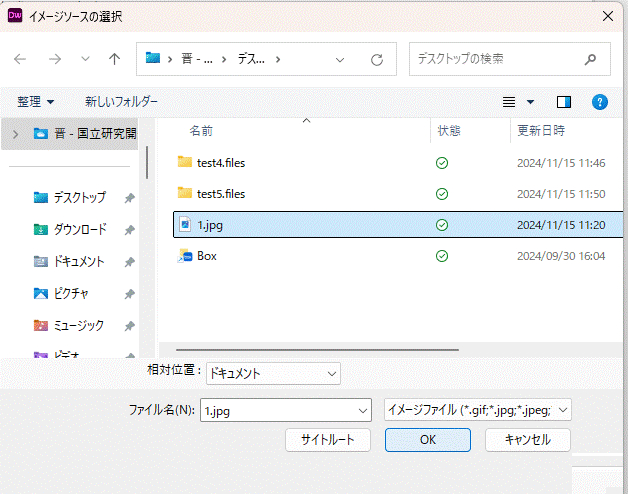Viewport: 628px width, 494px height.
Task: Toggle the preview pane icon
Action: [x=564, y=102]
